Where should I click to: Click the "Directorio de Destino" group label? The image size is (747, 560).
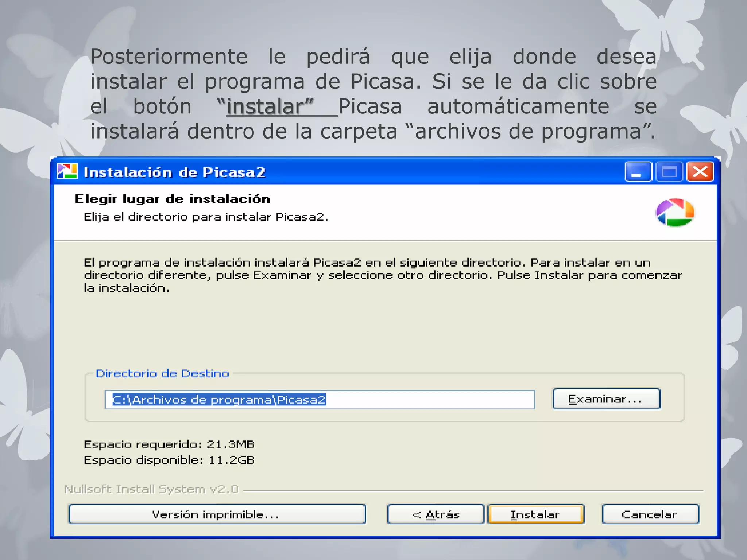pos(162,373)
